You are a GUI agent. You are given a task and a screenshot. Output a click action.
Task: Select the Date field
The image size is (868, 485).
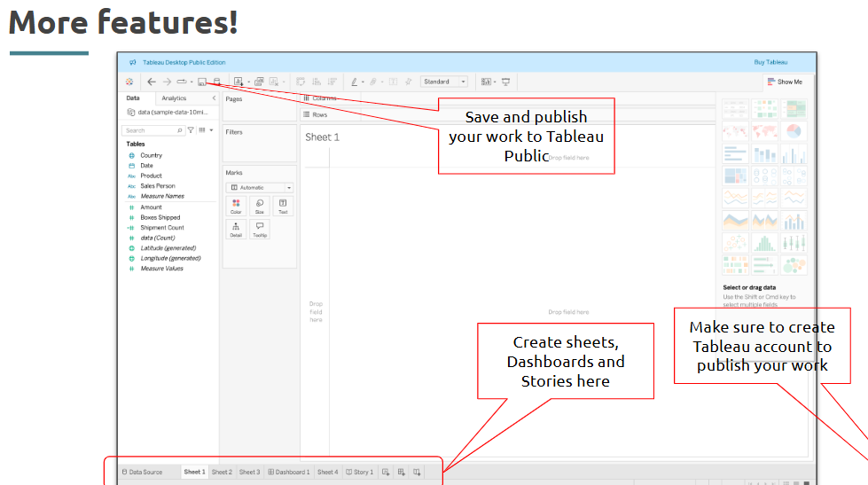(146, 166)
